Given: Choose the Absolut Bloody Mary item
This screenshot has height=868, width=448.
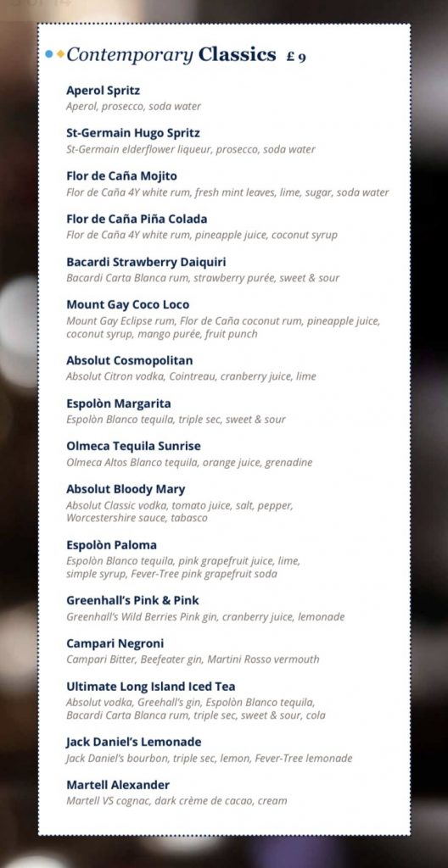Looking at the screenshot, I should click(x=126, y=489).
